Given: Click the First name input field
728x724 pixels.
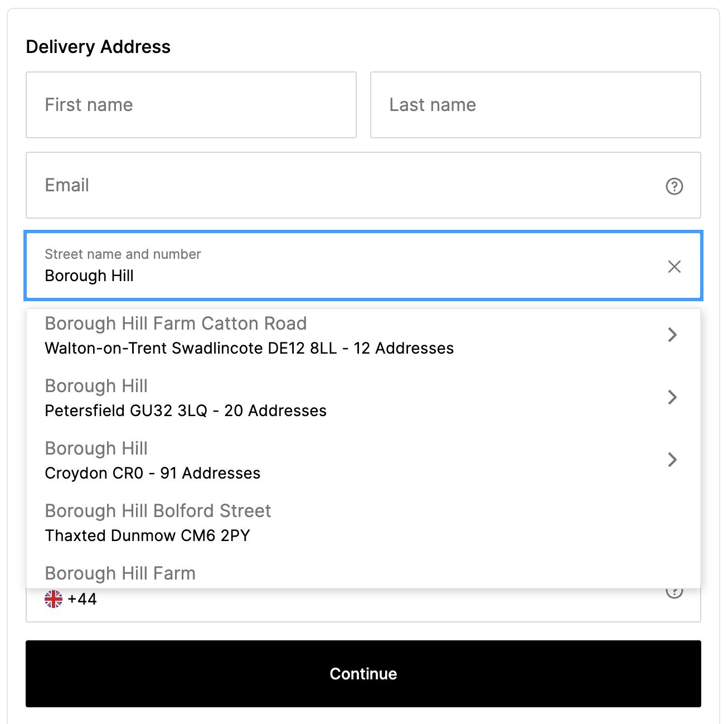Looking at the screenshot, I should tap(191, 105).
